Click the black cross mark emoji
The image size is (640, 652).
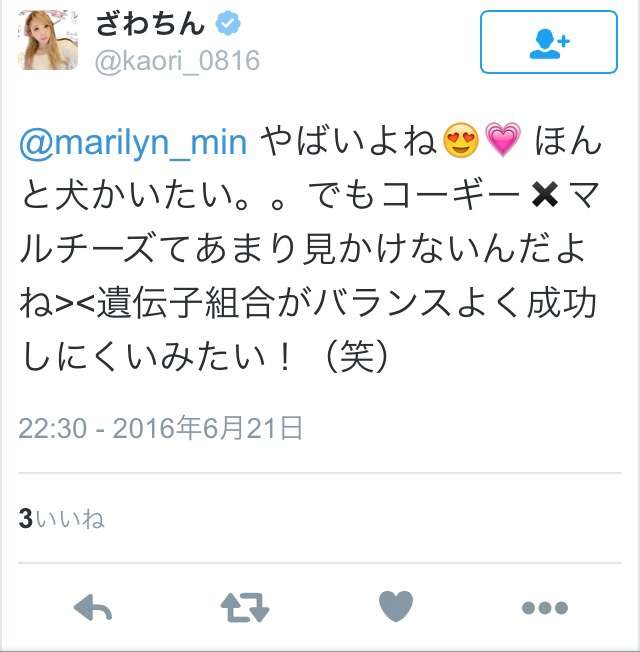545,195
